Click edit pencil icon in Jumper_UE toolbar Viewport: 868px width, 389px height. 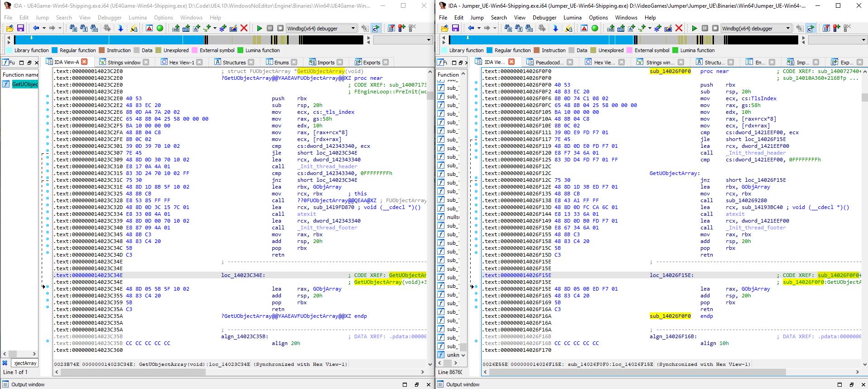[668, 28]
